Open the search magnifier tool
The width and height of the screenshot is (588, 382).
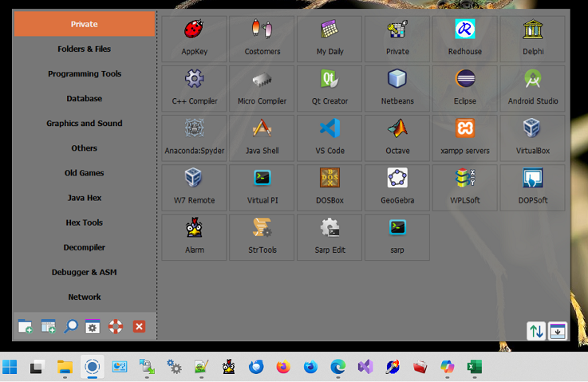tap(70, 326)
